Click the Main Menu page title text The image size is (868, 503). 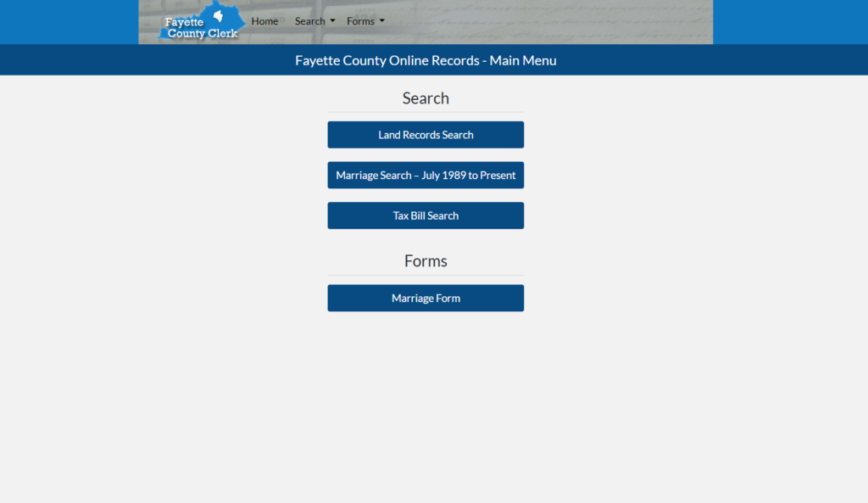point(426,60)
